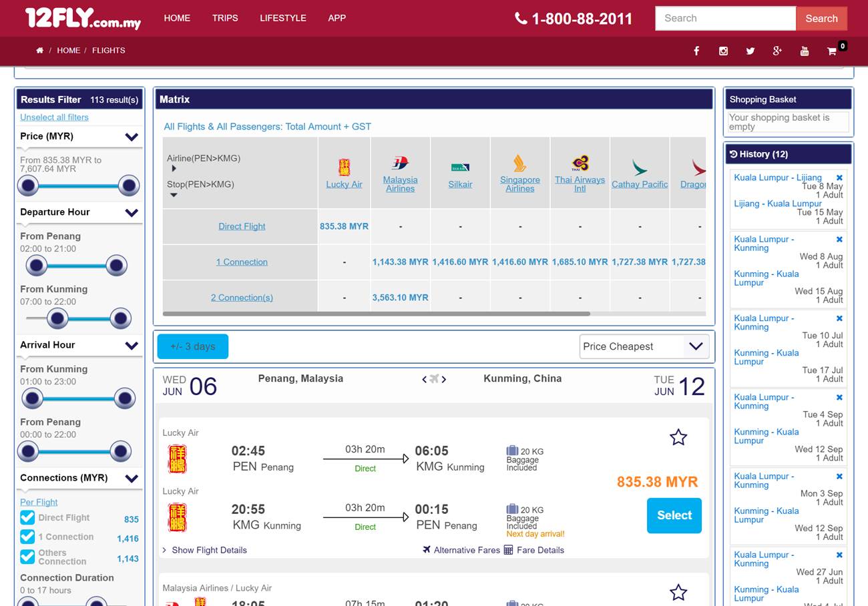Click the matrix horizontal scrollbar
Viewport: 868px width, 606px height.
[376, 313]
